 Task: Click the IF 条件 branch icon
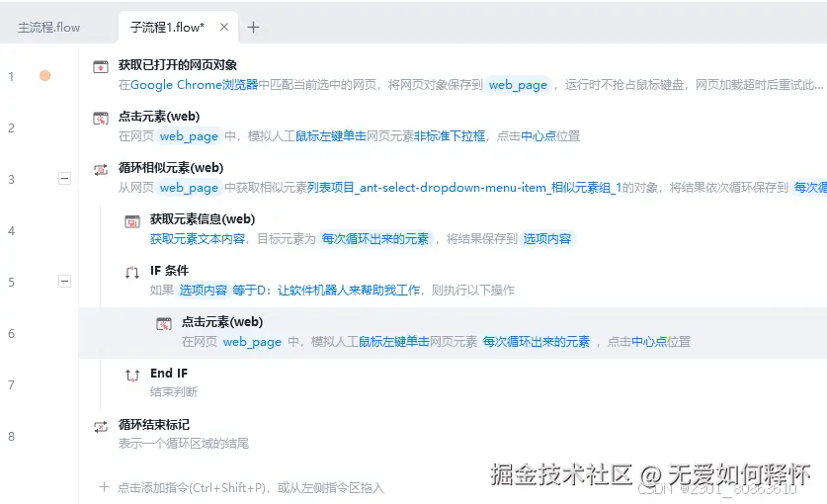pos(132,273)
